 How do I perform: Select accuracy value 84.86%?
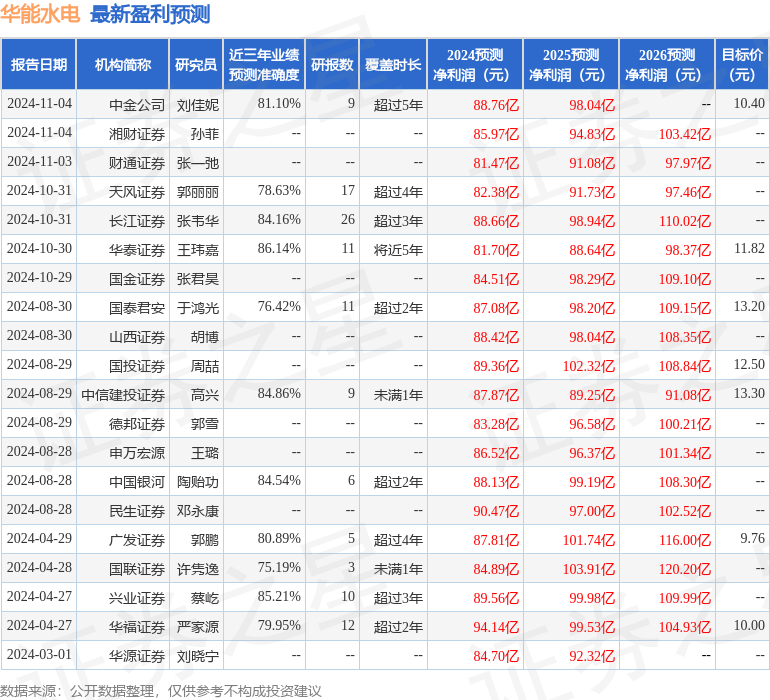click(x=279, y=393)
